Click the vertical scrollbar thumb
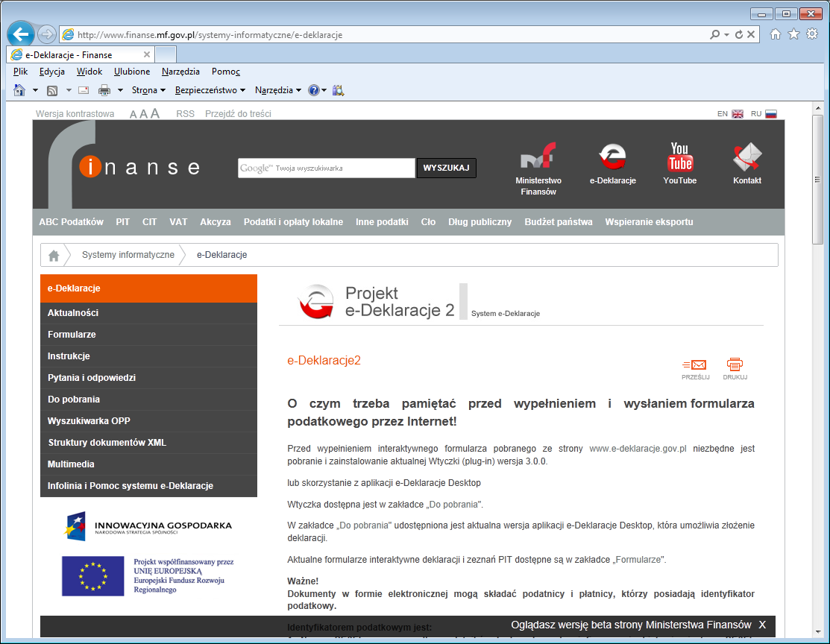The width and height of the screenshot is (830, 644). 818,179
